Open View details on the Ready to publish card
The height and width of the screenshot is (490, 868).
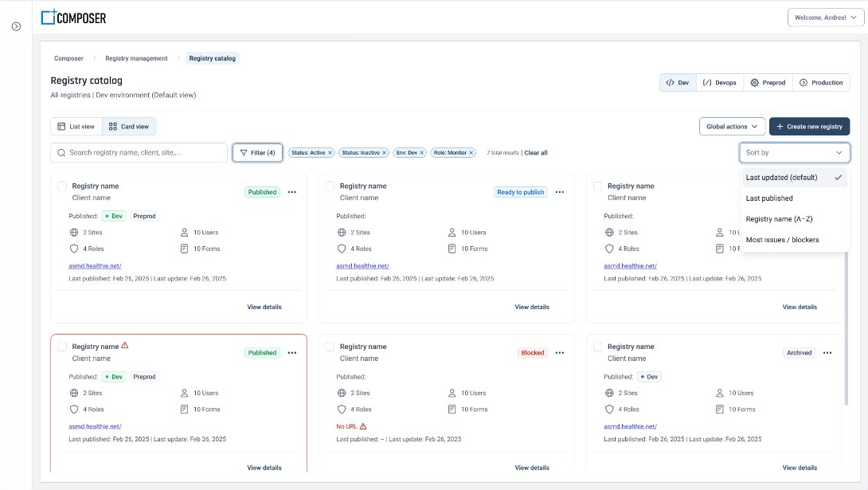(x=532, y=307)
